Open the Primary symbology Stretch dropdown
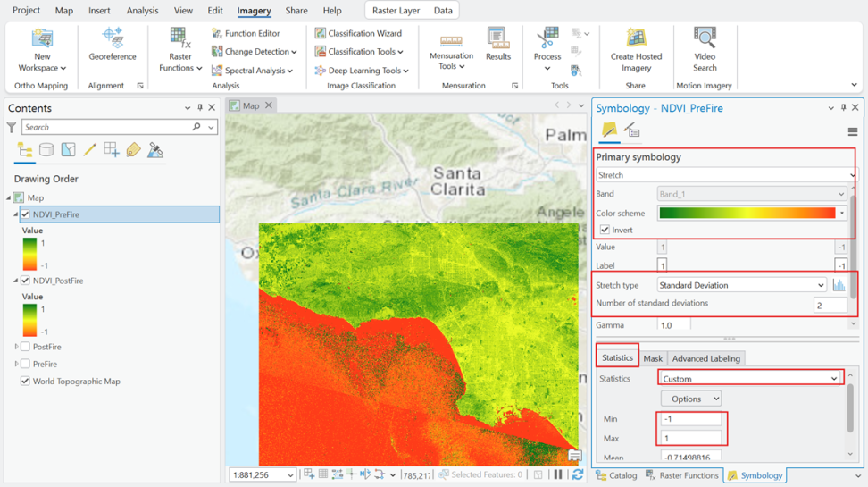Viewport: 868px width, 487px height. (726, 175)
